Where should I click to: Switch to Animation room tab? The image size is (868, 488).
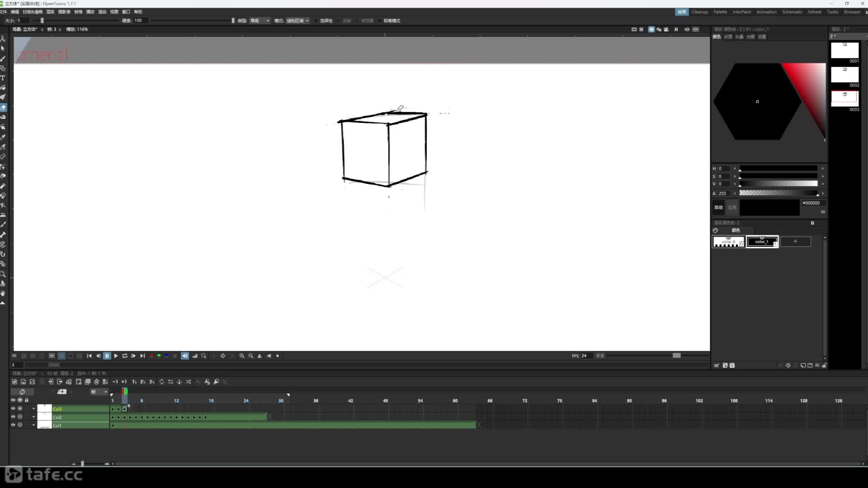(766, 12)
